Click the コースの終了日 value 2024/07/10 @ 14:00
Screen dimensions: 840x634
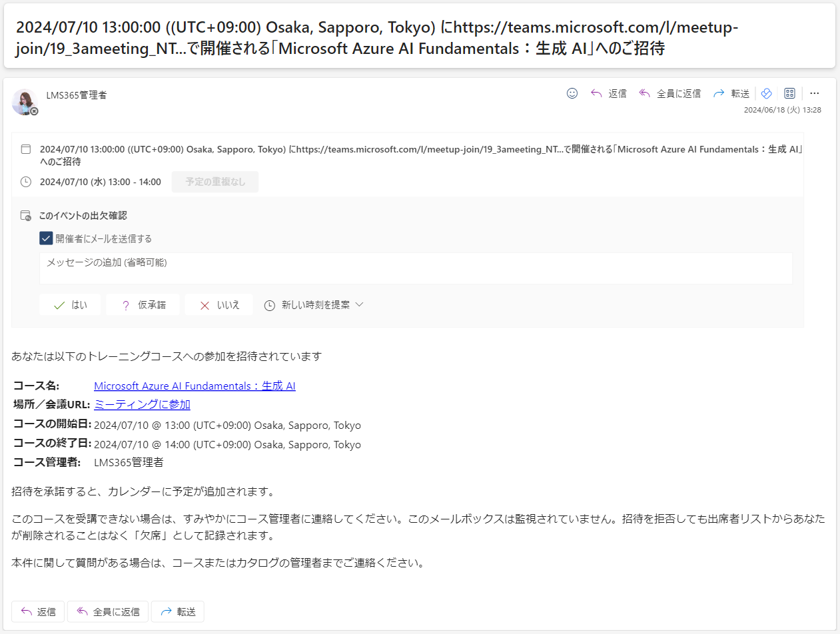coord(227,445)
